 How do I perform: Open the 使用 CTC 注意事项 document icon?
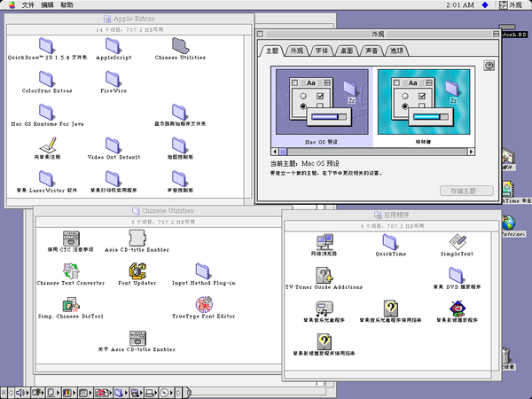[x=71, y=239]
